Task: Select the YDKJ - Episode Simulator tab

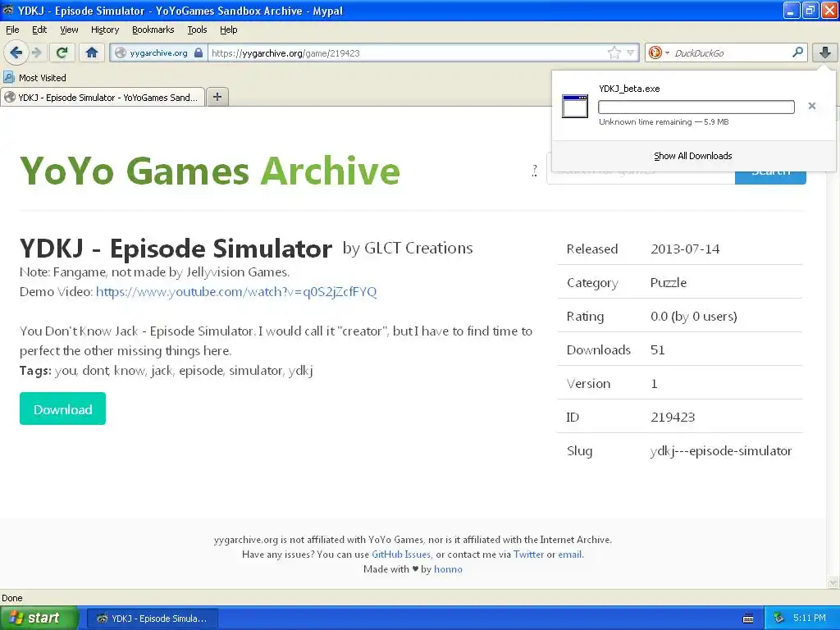Action: 103,98
